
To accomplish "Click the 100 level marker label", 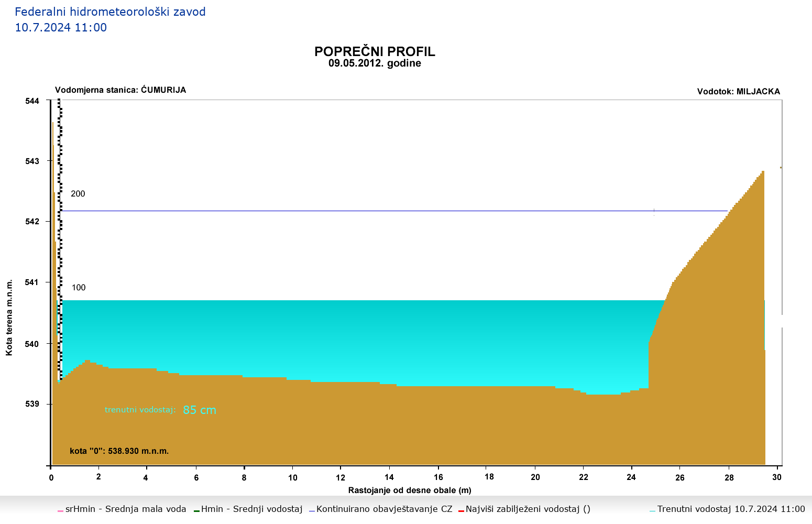I will coord(79,288).
